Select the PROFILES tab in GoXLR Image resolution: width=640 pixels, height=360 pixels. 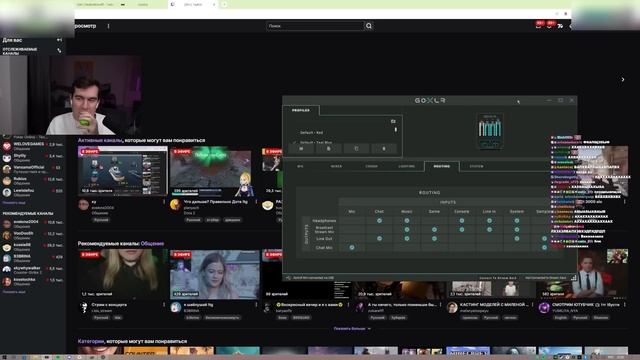(301, 110)
